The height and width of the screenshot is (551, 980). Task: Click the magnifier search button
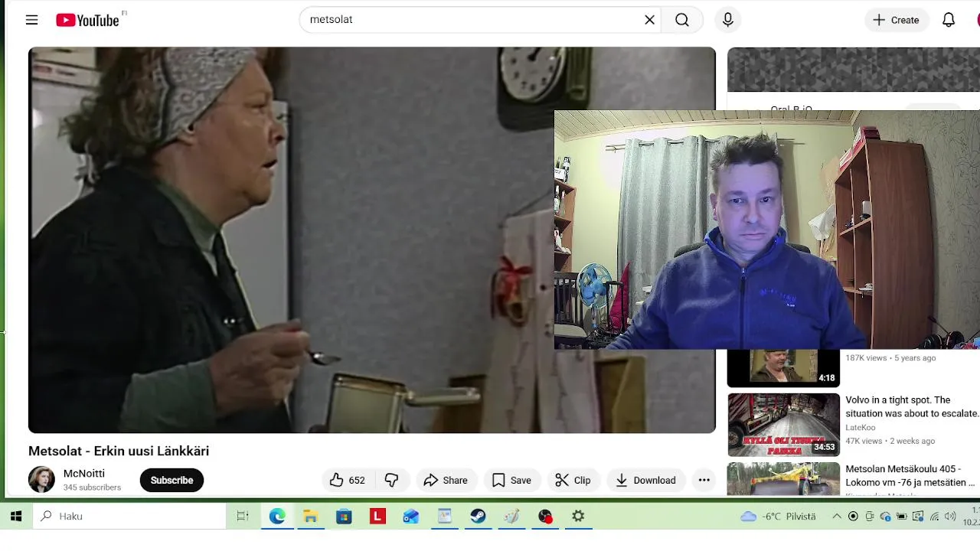[682, 20]
